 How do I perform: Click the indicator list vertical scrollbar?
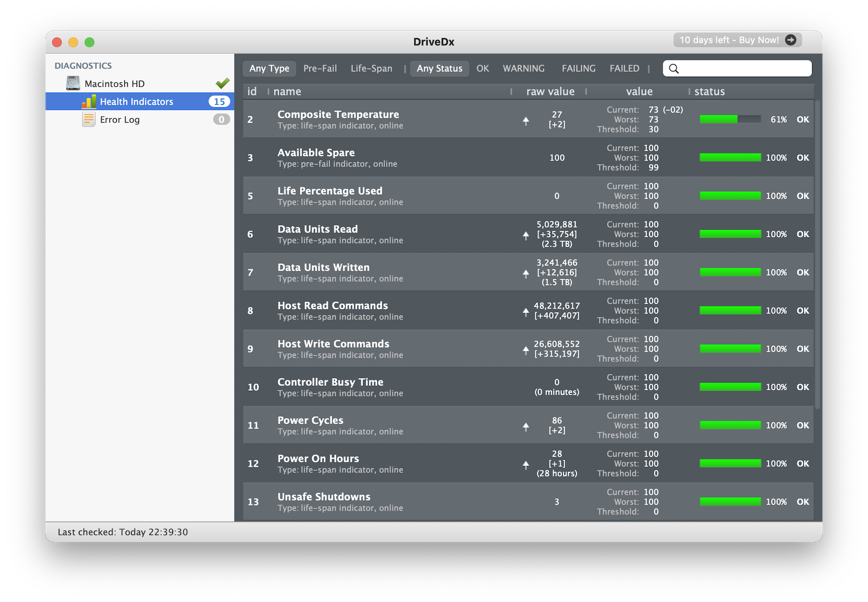817,255
